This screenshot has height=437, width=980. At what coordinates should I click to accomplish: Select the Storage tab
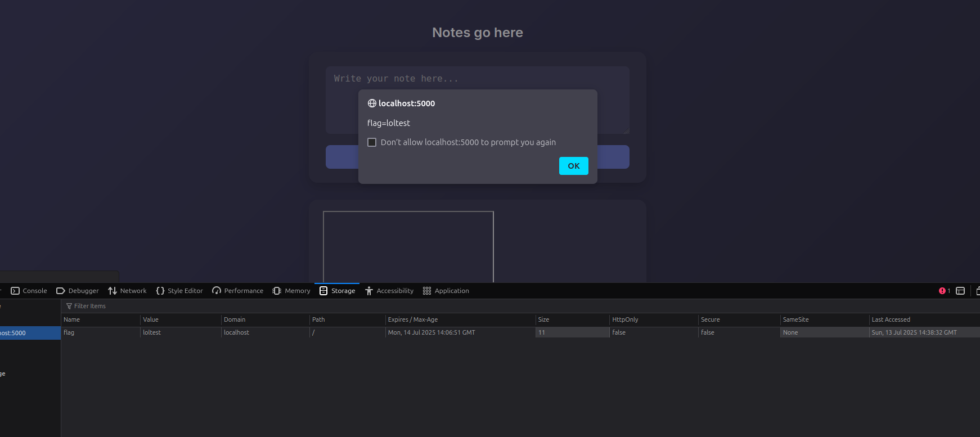point(338,291)
